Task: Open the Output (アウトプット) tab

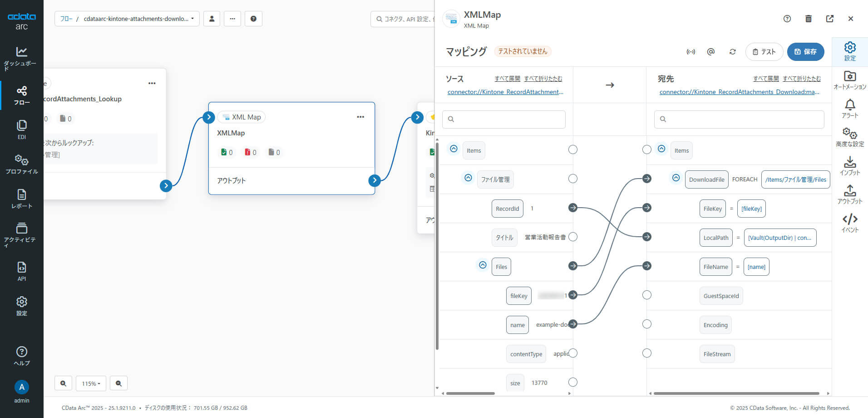Action: tap(850, 195)
